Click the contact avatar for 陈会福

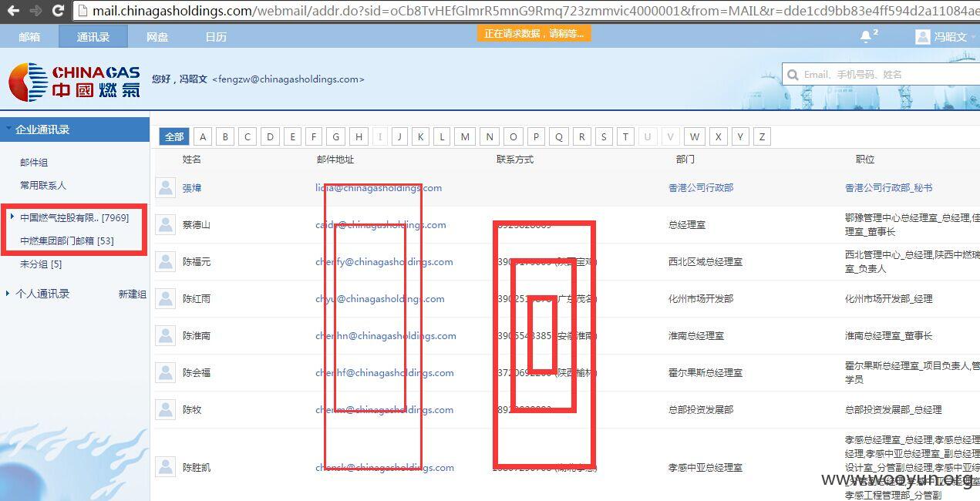pos(165,373)
